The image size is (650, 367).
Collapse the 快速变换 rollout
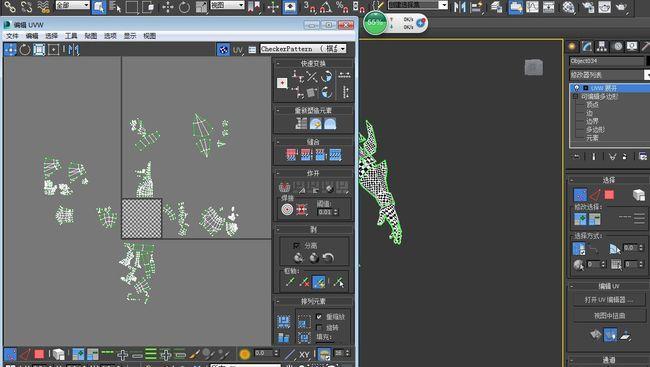313,63
